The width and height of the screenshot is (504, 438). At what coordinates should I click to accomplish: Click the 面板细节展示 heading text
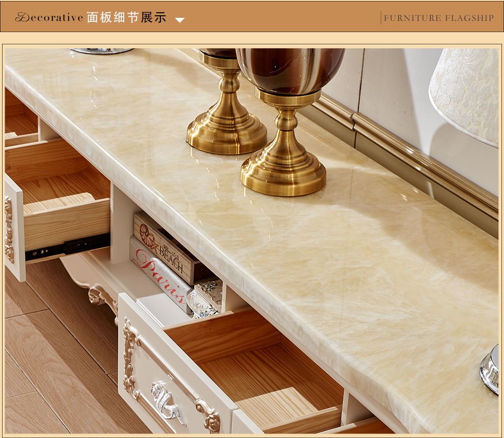[127, 18]
